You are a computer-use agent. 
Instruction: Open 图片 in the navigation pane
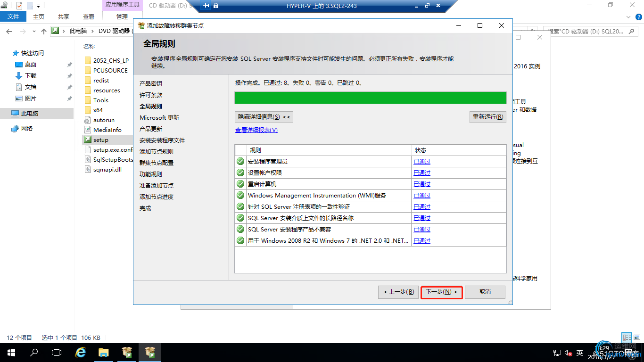coord(31,99)
